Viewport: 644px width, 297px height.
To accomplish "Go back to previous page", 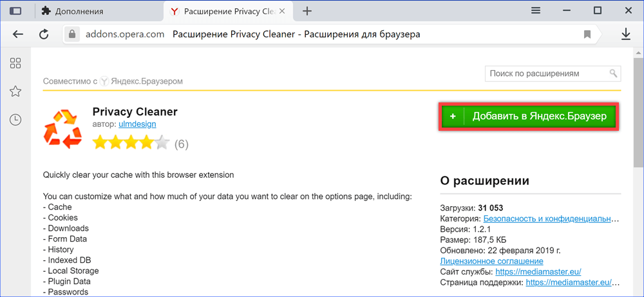I will 17,34.
